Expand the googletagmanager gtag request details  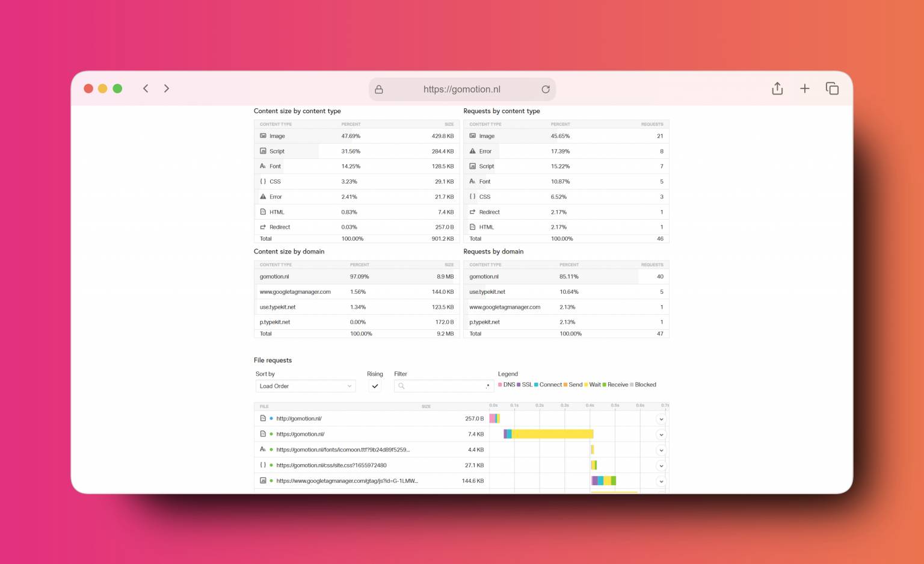tap(661, 481)
